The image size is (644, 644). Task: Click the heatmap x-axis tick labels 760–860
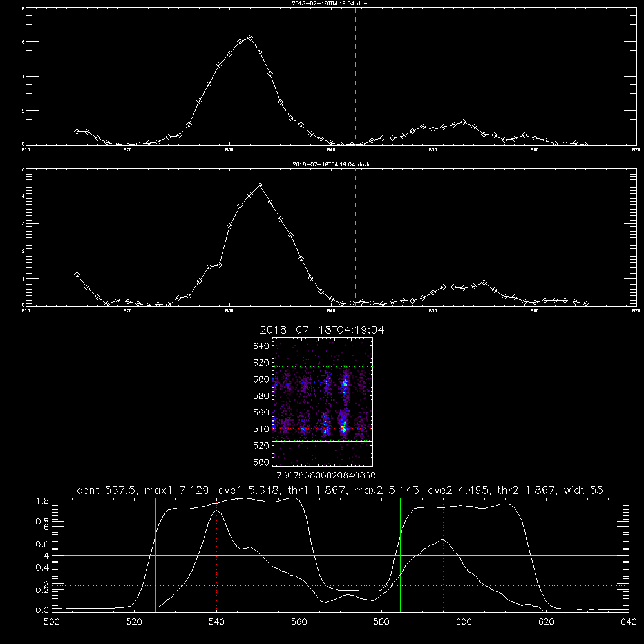326,475
